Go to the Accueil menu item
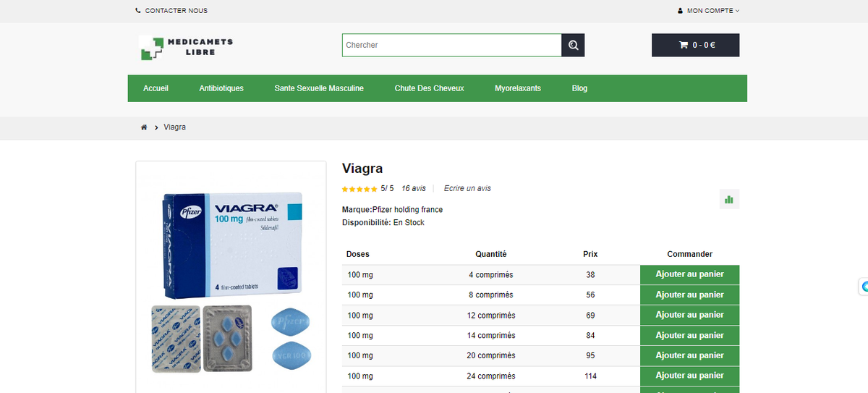This screenshot has width=868, height=393. 156,88
